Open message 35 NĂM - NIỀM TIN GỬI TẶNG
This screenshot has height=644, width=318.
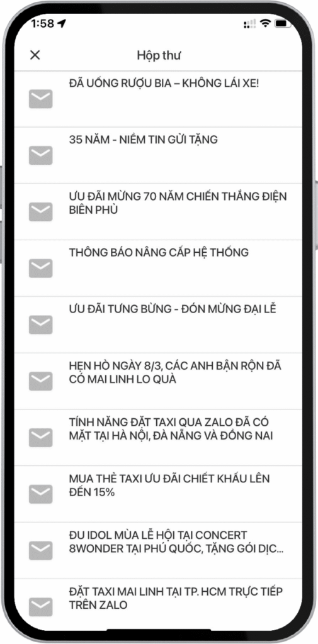(158, 155)
